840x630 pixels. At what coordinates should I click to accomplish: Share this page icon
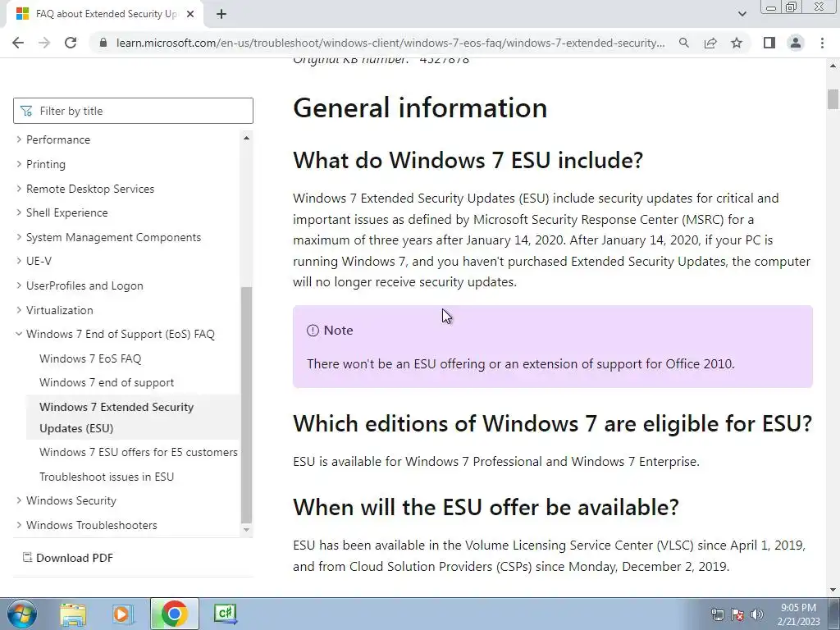[710, 43]
